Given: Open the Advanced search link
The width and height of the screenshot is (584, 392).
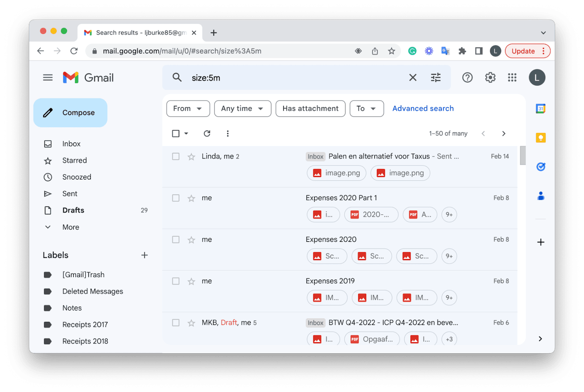Looking at the screenshot, I should pos(423,108).
